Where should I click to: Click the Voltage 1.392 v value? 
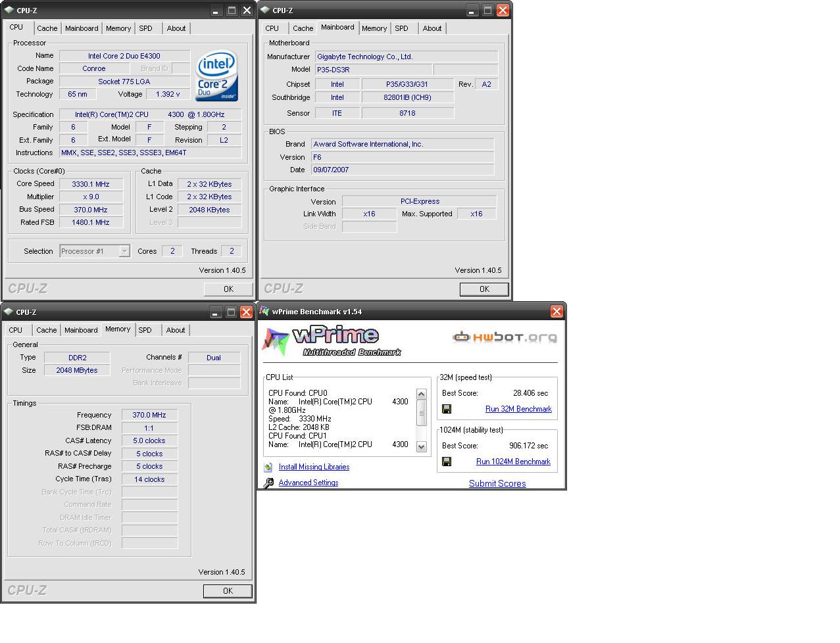[x=168, y=94]
